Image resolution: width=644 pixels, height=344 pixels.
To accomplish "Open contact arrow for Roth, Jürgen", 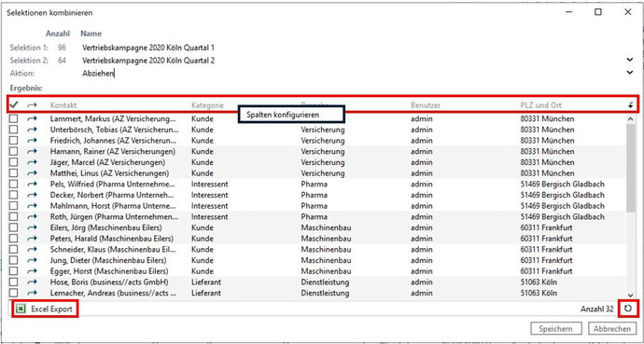I will (x=32, y=217).
